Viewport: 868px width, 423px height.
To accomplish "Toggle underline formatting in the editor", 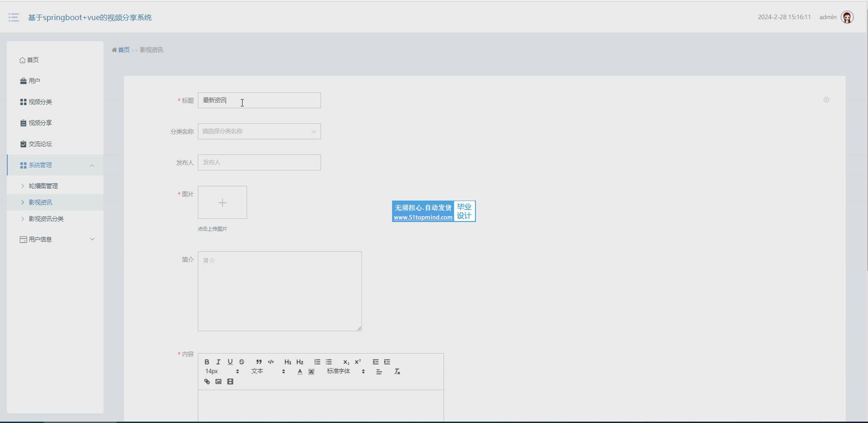I will [x=230, y=362].
